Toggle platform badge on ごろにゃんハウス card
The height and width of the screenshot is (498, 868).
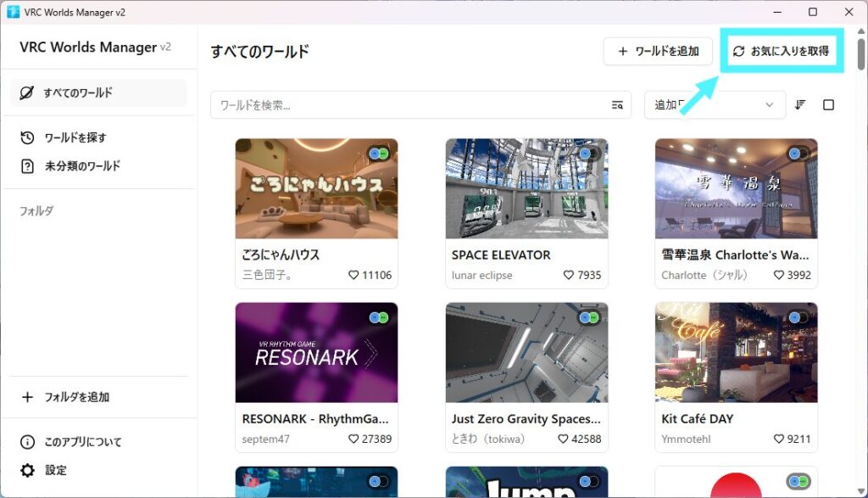(x=378, y=154)
